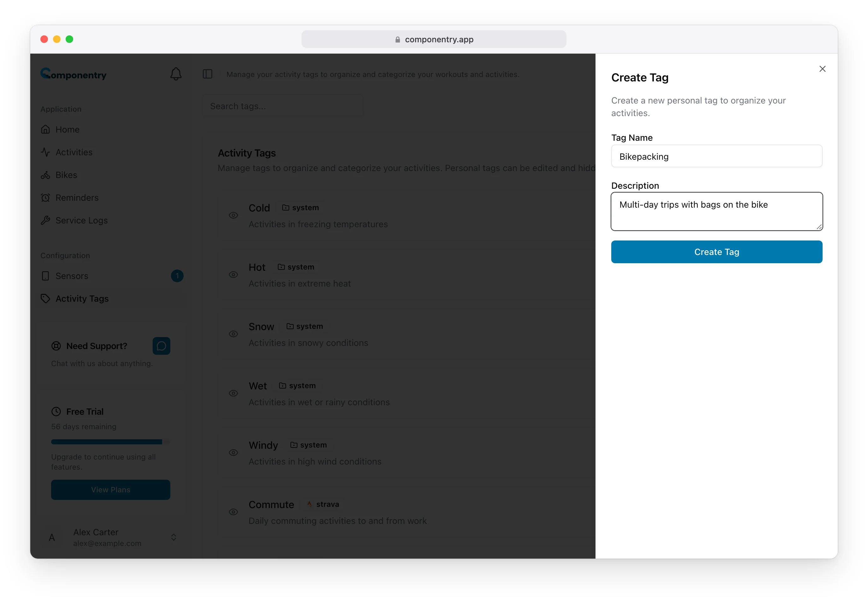
Task: Click the Sensors device icon
Action: pos(45,276)
